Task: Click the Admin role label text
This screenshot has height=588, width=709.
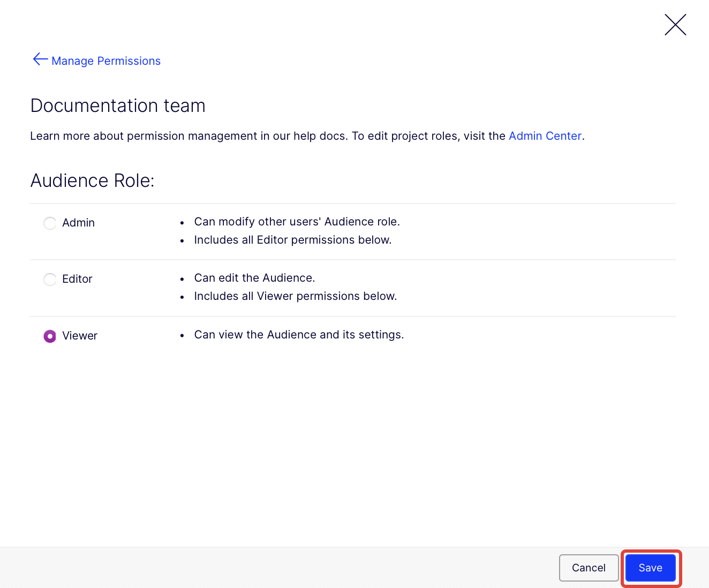Action: coord(78,223)
